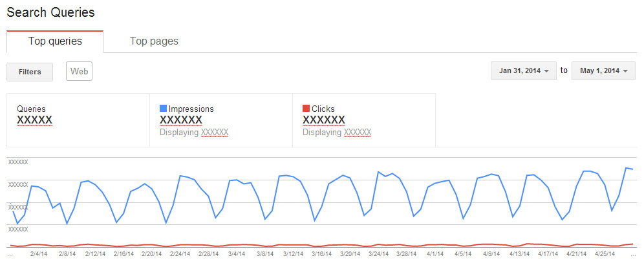
Task: Toggle the Clicks metric box
Action: coord(364,120)
